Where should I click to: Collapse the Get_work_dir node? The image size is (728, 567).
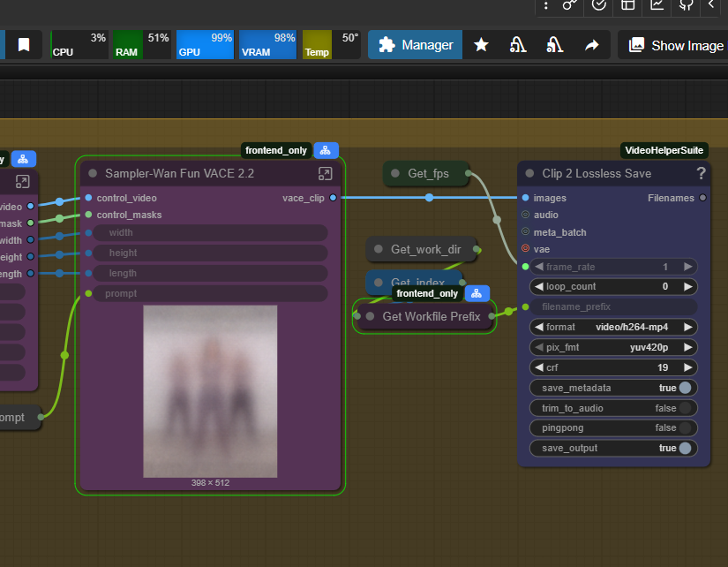click(x=379, y=249)
